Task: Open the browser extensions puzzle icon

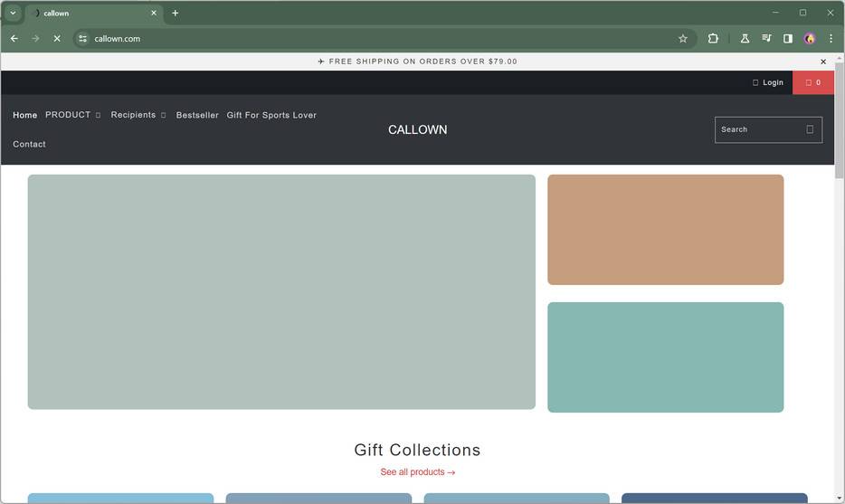Action: click(713, 38)
